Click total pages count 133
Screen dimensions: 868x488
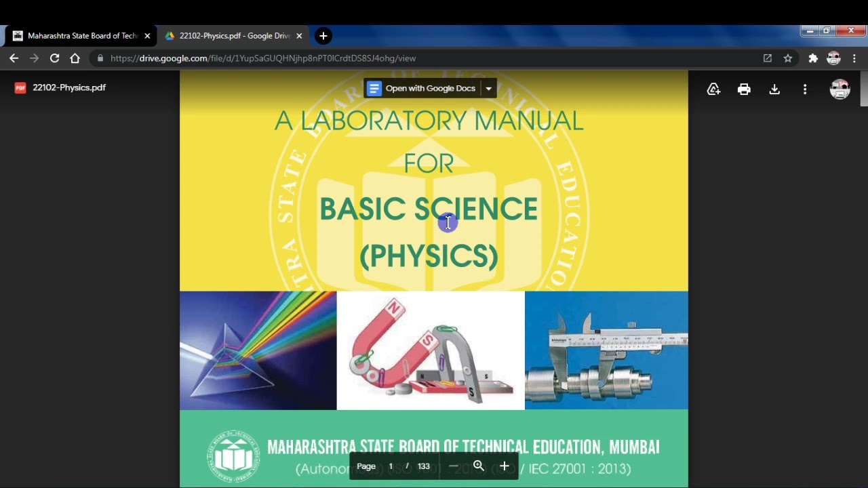(x=424, y=466)
